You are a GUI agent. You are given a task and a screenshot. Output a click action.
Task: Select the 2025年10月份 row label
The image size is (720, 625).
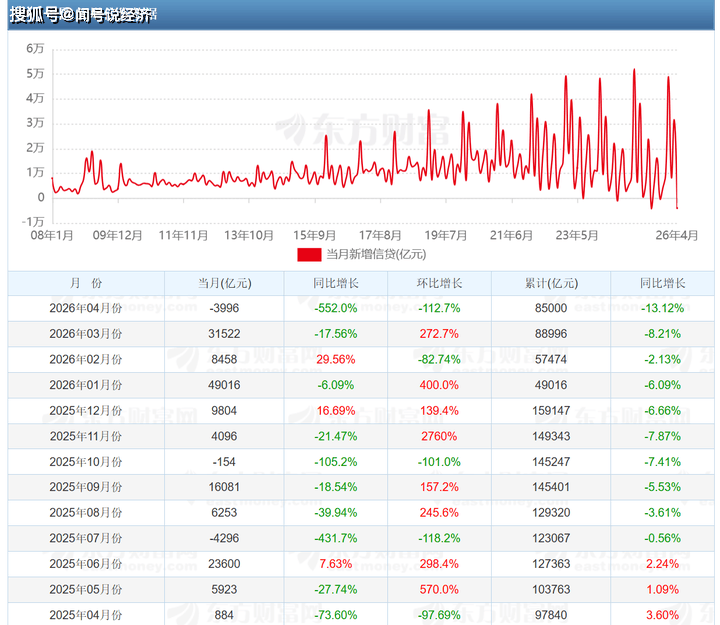pyautogui.click(x=86, y=462)
